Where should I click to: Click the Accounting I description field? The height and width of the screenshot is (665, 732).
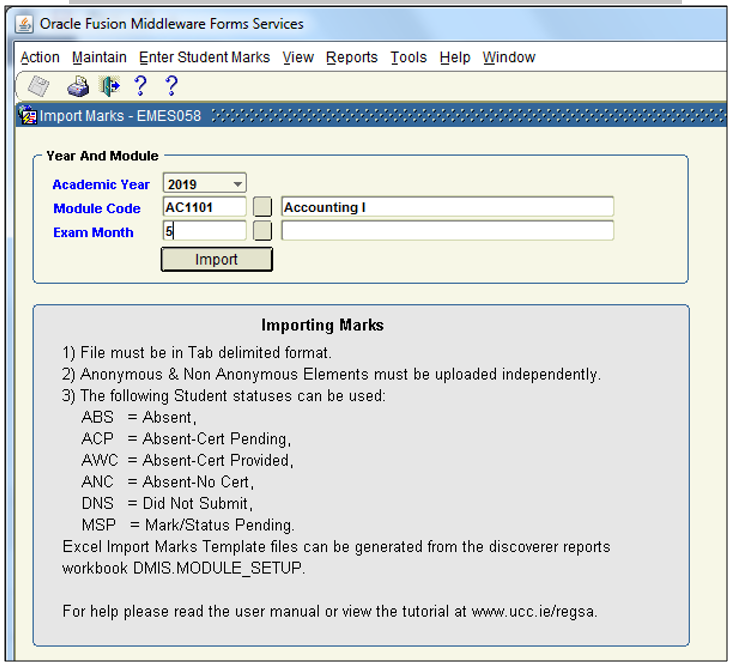(447, 208)
